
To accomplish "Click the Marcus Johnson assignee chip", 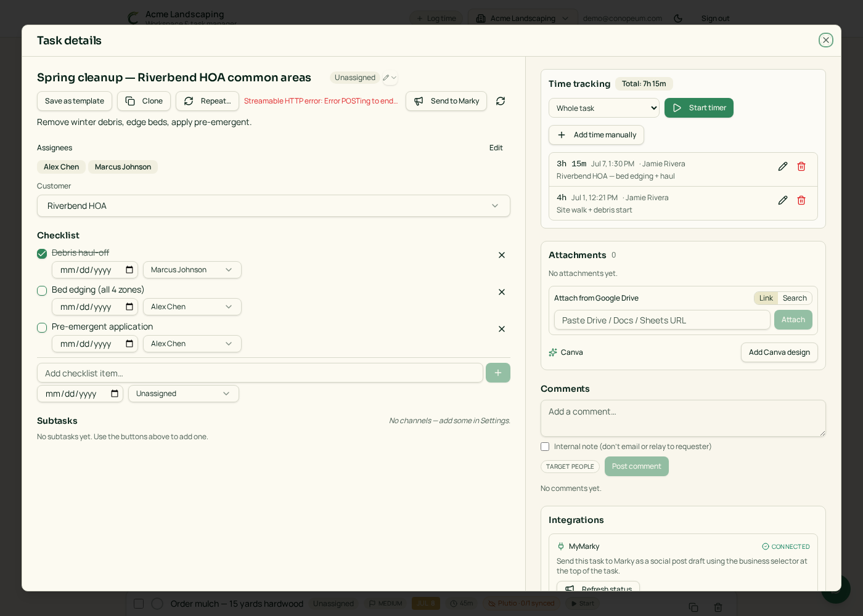I will pyautogui.click(x=123, y=167).
